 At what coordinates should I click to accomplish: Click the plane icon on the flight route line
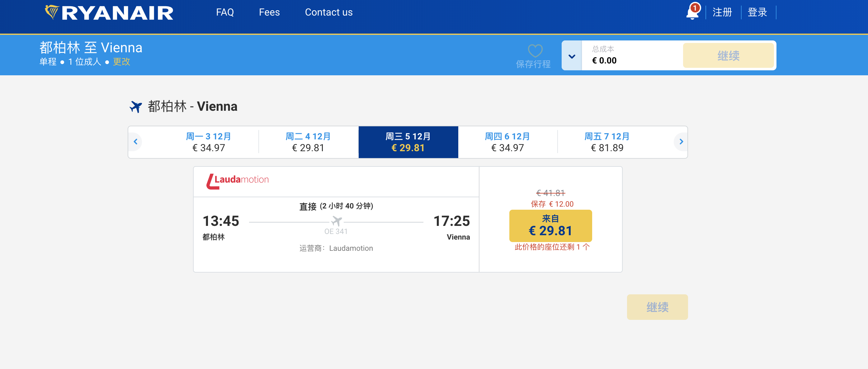tap(336, 221)
